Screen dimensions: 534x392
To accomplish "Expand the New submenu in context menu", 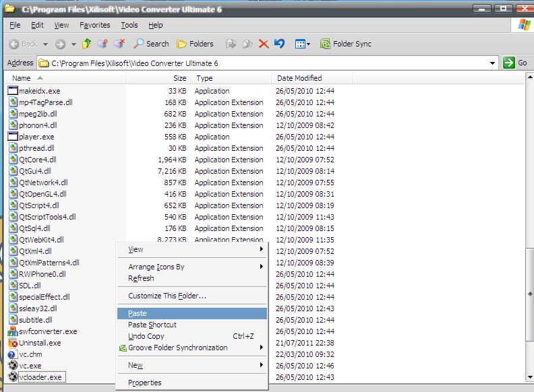I will 261,365.
